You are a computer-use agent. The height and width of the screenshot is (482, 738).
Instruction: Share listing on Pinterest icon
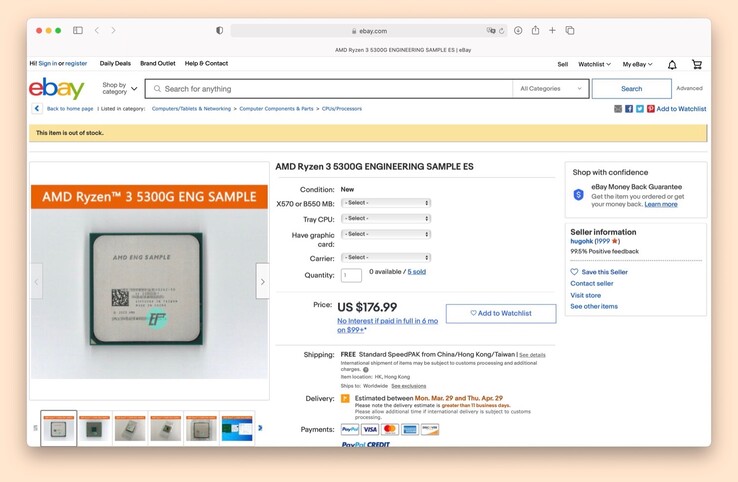click(x=650, y=109)
